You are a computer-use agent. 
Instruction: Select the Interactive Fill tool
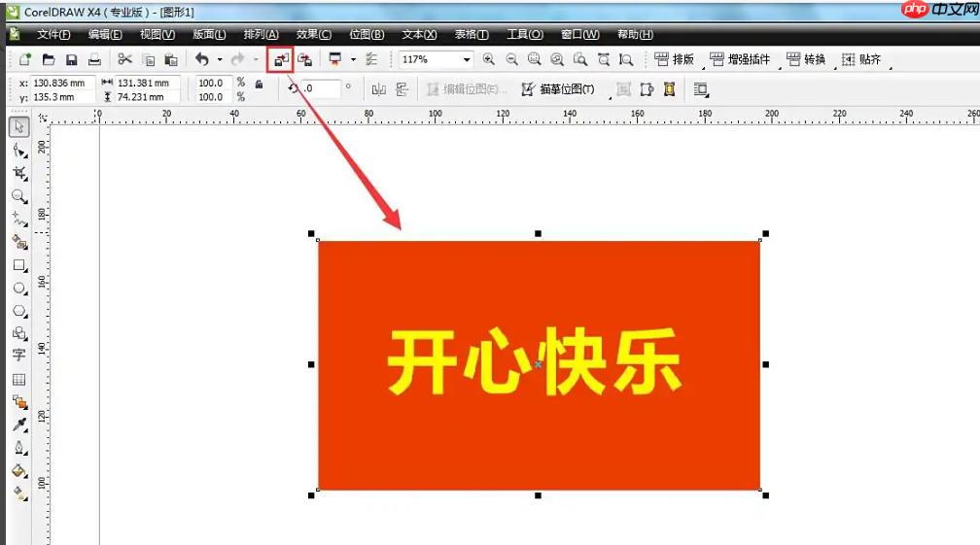click(x=19, y=494)
